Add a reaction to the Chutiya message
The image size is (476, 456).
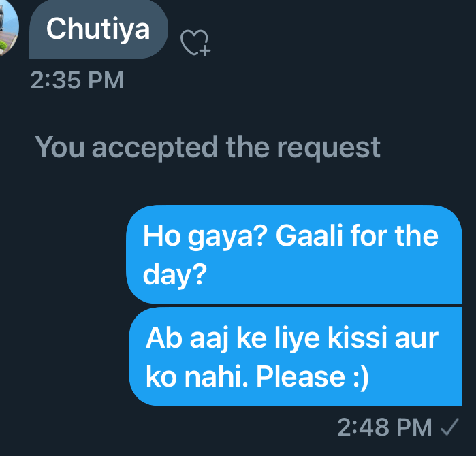[x=195, y=44]
